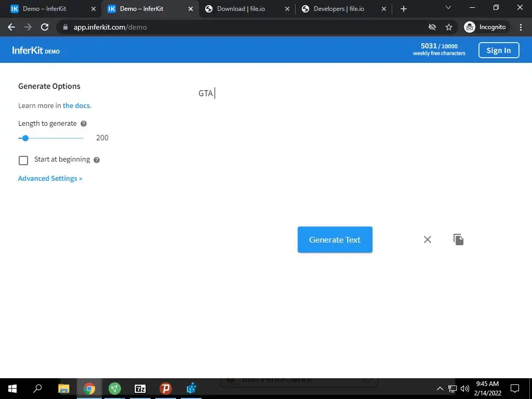Click the site lock icon in address bar

tap(65, 27)
